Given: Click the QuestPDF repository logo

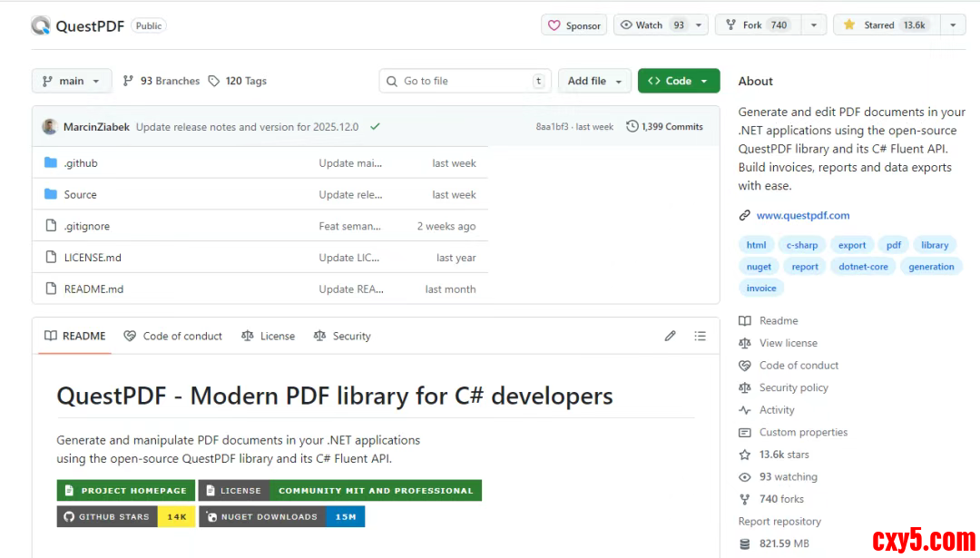Looking at the screenshot, I should [41, 25].
